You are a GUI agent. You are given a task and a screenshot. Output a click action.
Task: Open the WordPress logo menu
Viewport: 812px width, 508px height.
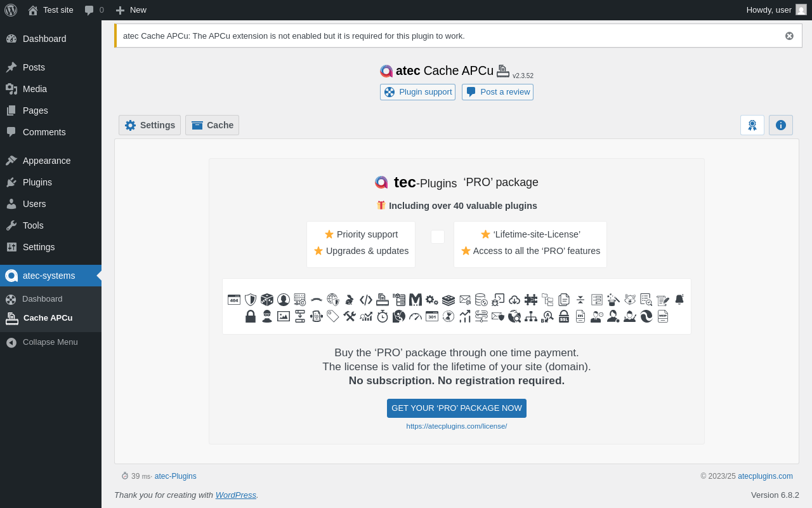point(11,10)
